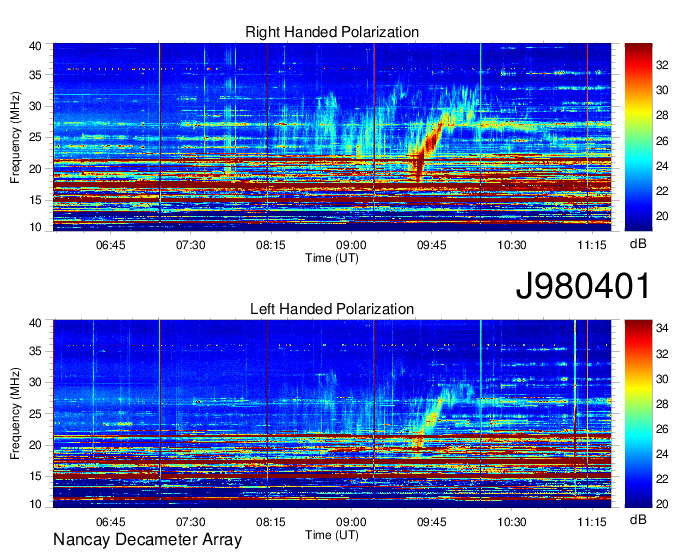Click the 10:30 time tick on Left Handed plot
This screenshot has height=552, width=680.
(512, 522)
